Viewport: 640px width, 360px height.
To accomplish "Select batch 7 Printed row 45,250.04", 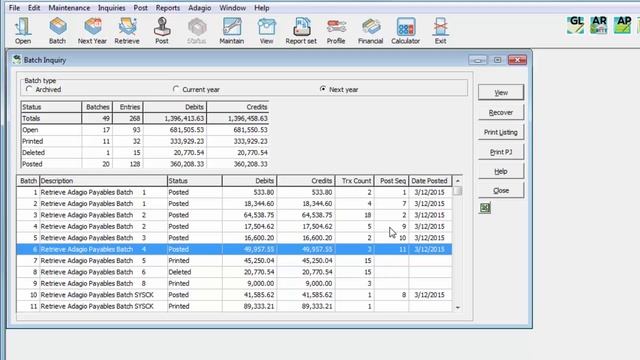I will 234,261.
